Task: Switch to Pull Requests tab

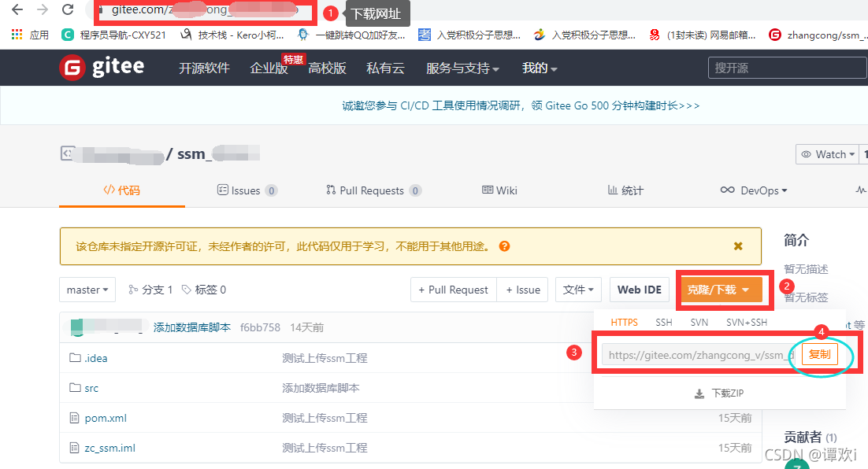Action: point(373,190)
